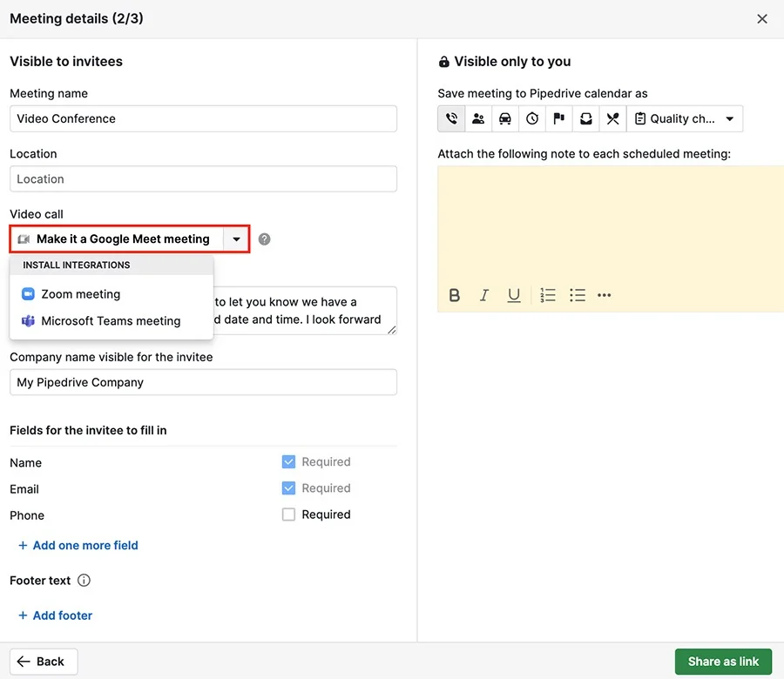This screenshot has width=784, height=679.
Task: Uncheck Required for the Name field
Action: point(288,462)
